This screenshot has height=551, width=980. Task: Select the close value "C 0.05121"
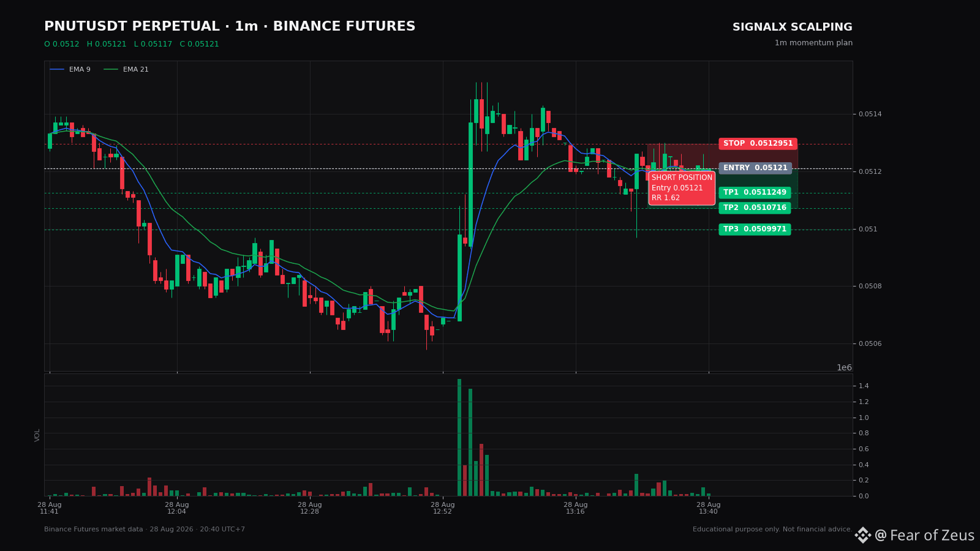[x=199, y=44]
